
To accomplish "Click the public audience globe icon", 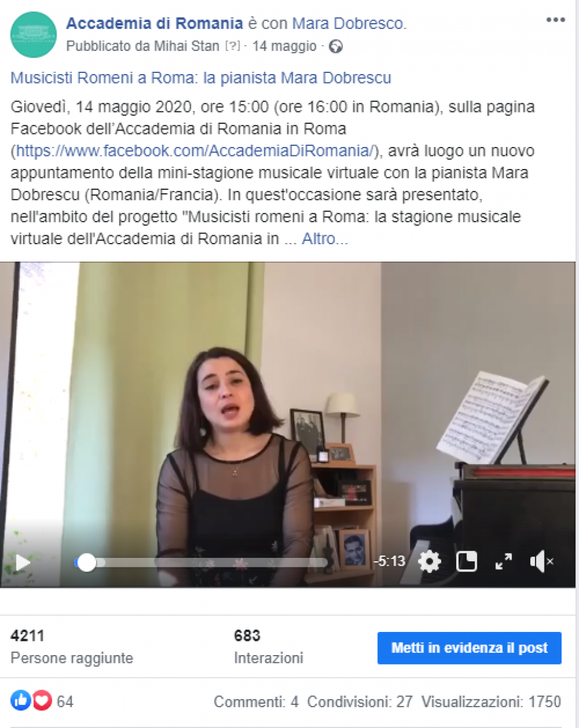I will [x=336, y=46].
